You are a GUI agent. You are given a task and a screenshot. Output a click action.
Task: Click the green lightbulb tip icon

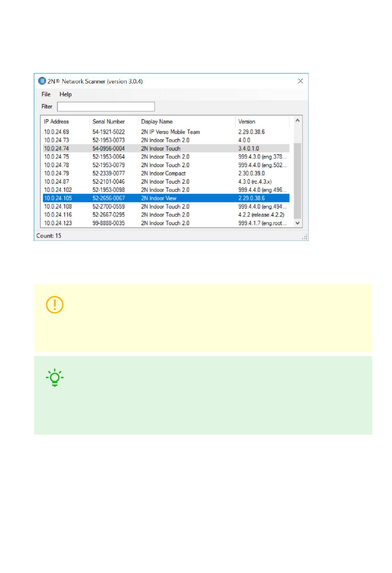tap(54, 378)
